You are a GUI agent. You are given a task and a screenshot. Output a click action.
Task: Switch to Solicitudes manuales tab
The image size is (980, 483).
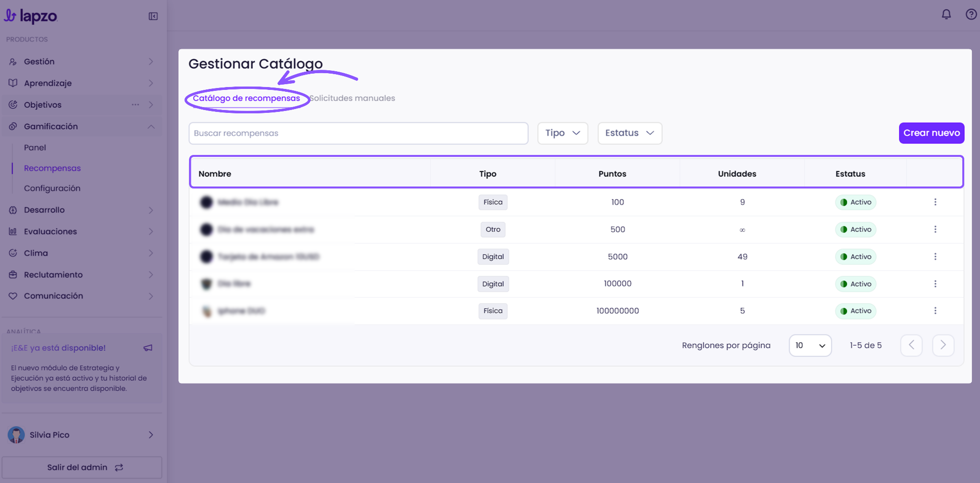click(x=352, y=98)
